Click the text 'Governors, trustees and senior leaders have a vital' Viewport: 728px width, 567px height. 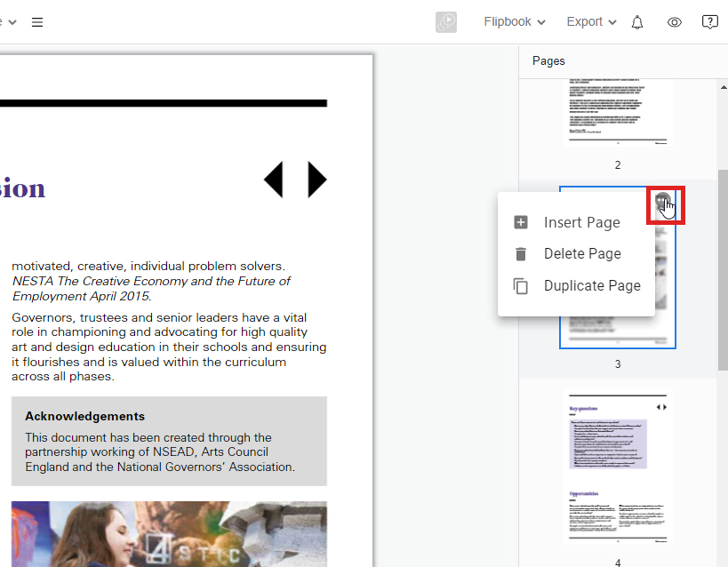159,317
